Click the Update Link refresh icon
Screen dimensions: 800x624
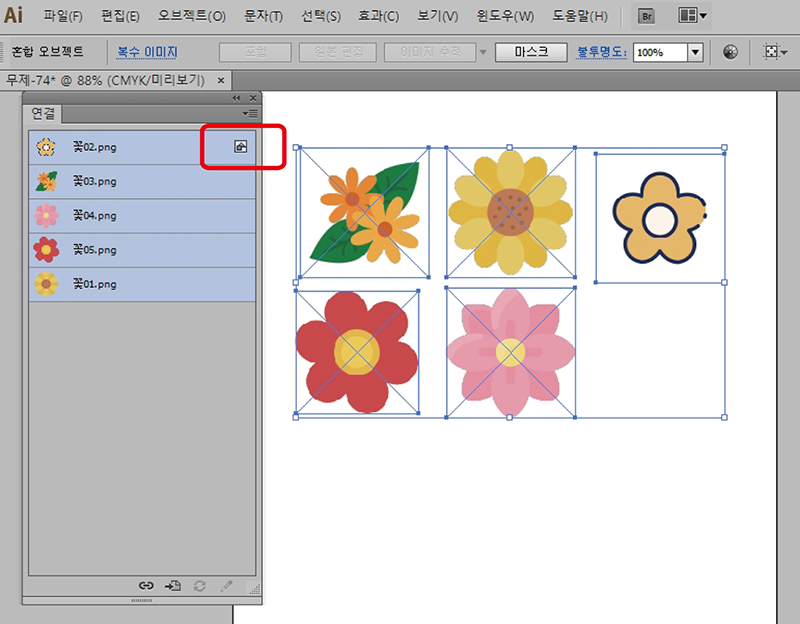[199, 586]
